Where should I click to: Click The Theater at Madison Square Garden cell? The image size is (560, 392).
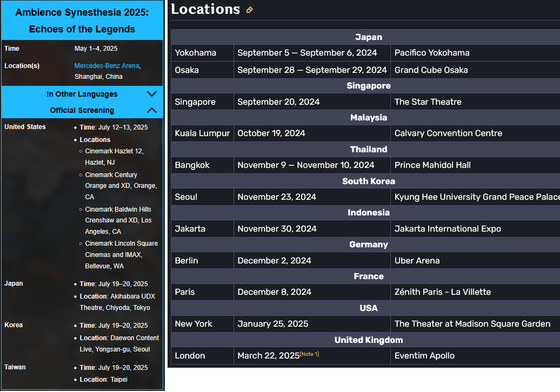[x=475, y=324]
